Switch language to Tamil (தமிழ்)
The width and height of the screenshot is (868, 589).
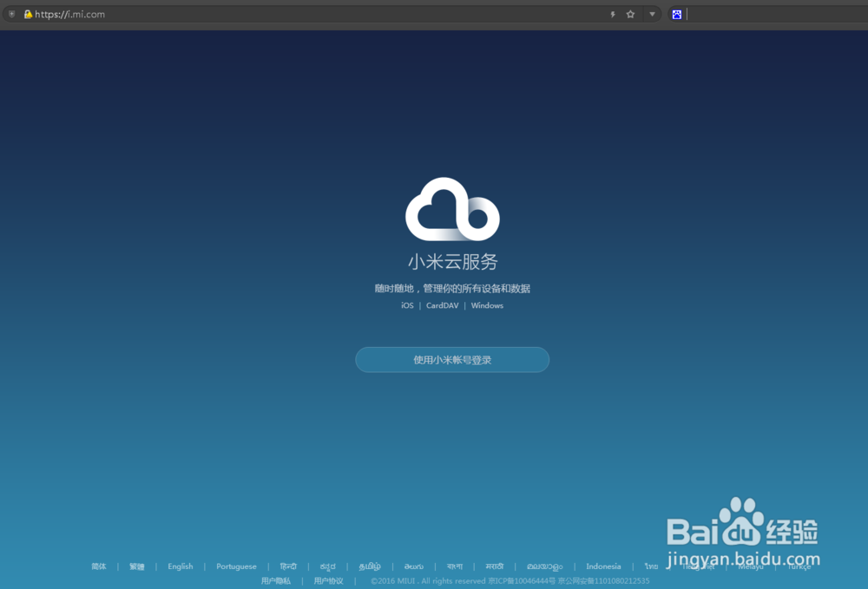370,566
